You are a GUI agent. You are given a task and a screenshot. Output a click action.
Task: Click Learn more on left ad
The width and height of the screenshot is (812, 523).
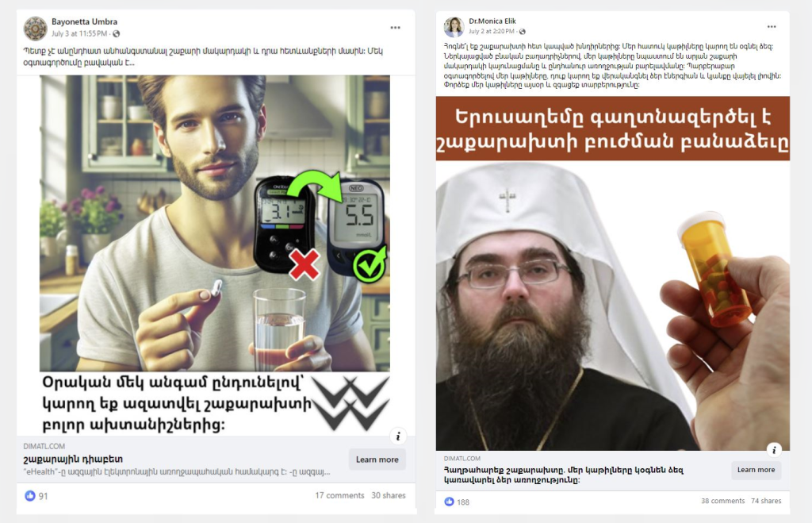pos(377,460)
